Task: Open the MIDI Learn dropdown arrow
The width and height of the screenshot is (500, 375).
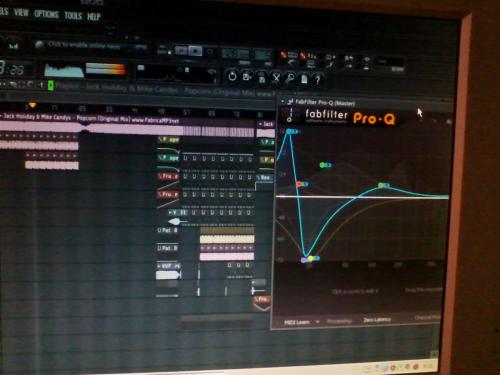Action: click(318, 322)
